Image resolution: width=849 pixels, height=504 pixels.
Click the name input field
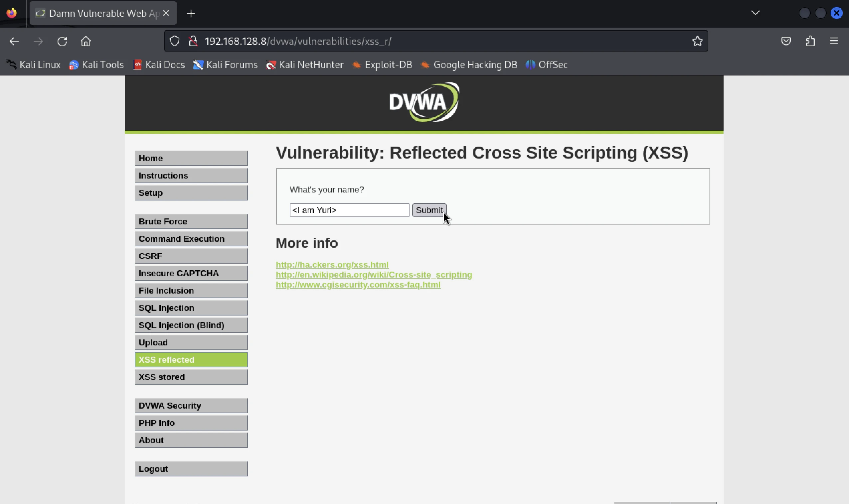coord(349,210)
